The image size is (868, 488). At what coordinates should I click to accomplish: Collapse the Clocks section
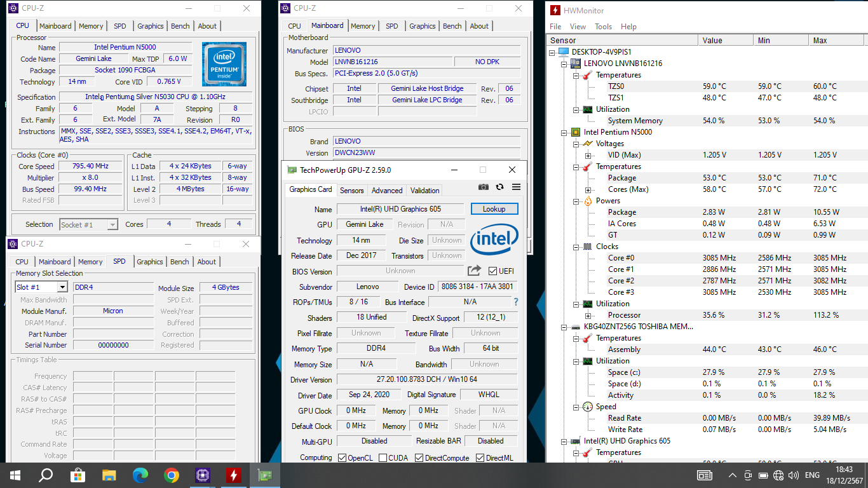[576, 247]
